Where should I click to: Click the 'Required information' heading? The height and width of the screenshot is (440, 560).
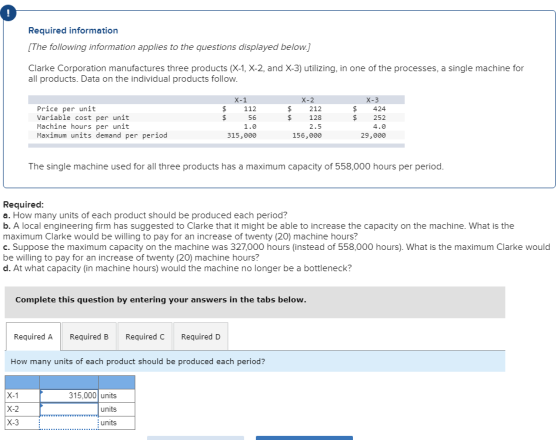coord(73,30)
